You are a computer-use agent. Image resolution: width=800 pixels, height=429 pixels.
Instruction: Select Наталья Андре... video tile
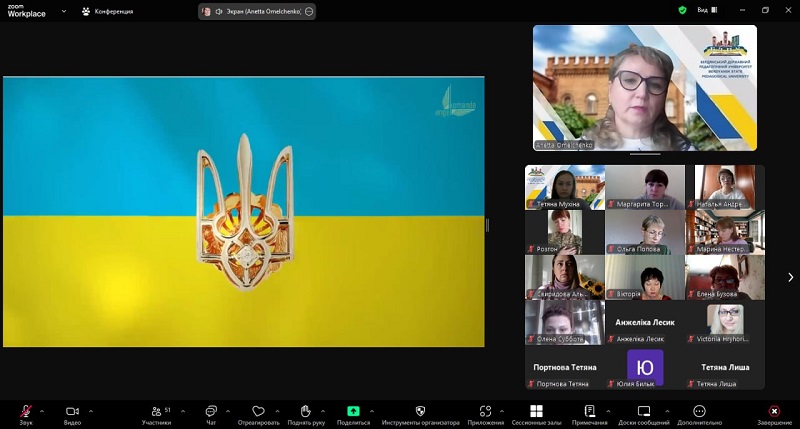click(x=725, y=187)
